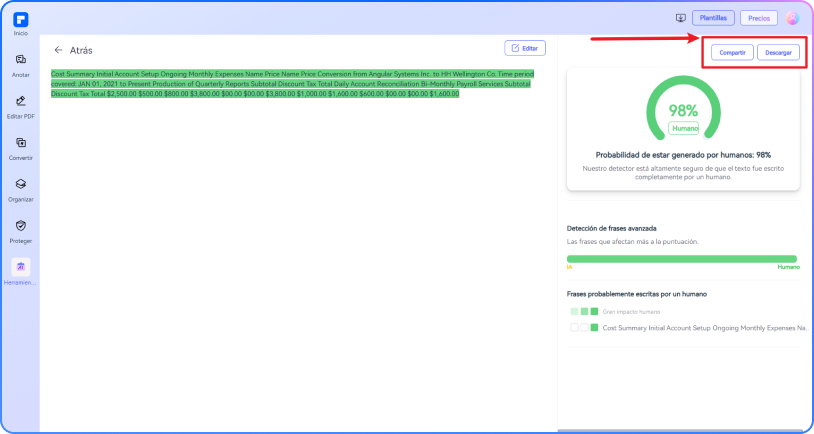Click the highlighted Cost Summary text block
Screen dimensions: 814x434
pos(292,84)
